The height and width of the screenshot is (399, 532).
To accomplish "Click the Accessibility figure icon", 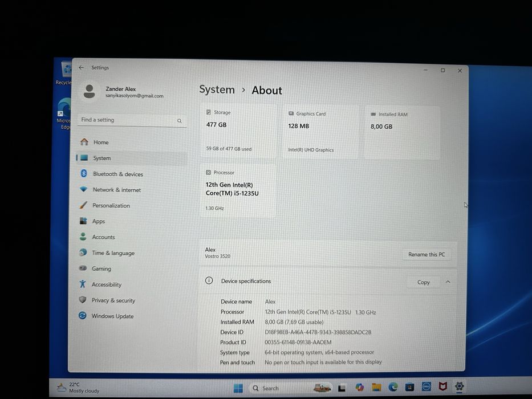I will [x=83, y=284].
